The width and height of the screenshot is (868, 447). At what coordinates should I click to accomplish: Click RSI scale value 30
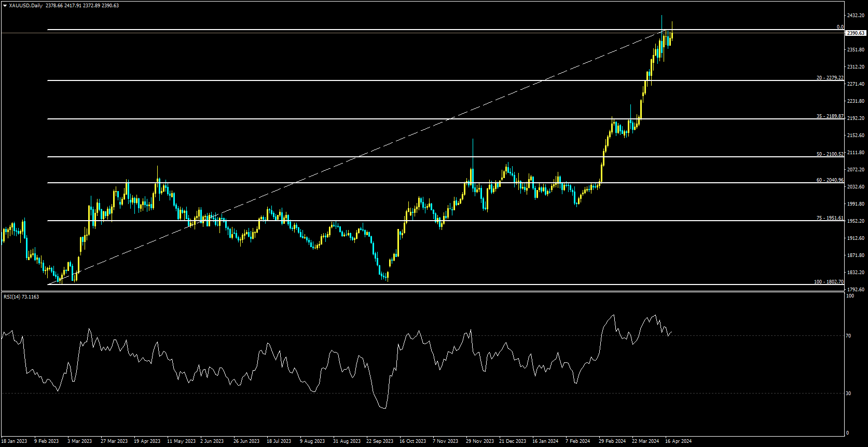(x=849, y=394)
